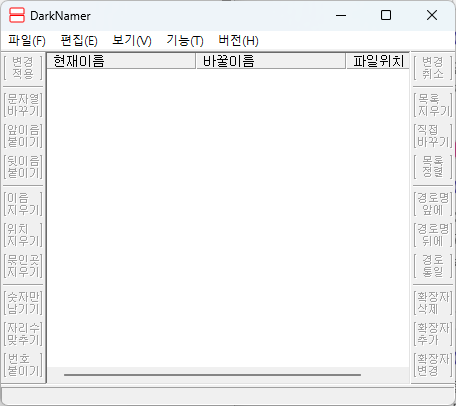Maximize the DarkNamer window
This screenshot has width=456, height=406.
pyautogui.click(x=386, y=15)
